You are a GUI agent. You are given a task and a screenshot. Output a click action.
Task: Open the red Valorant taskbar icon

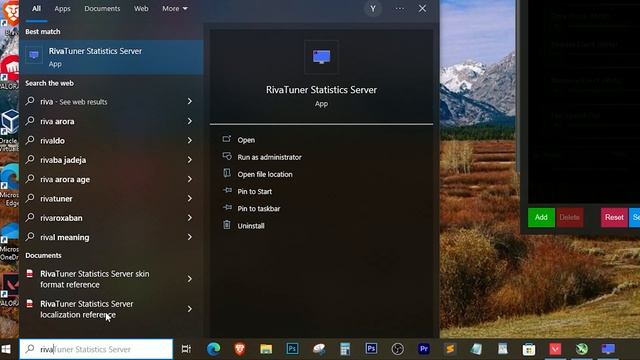555,349
